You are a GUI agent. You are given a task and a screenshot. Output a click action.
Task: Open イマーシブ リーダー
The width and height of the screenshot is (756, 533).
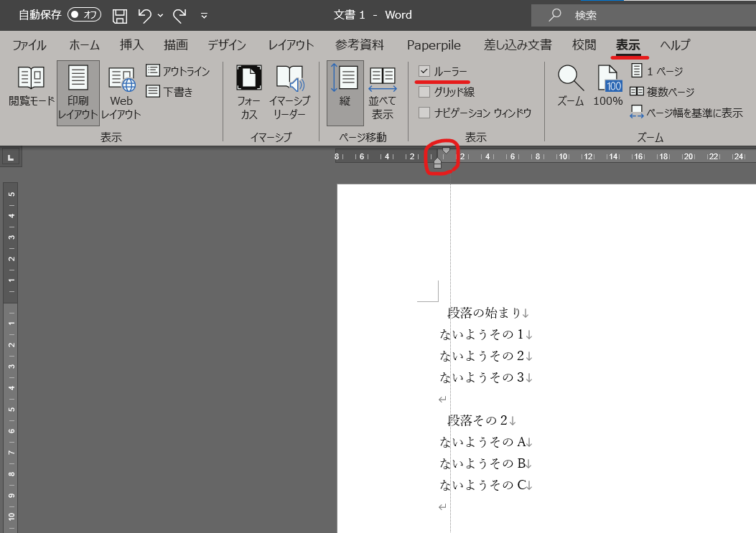[x=290, y=93]
